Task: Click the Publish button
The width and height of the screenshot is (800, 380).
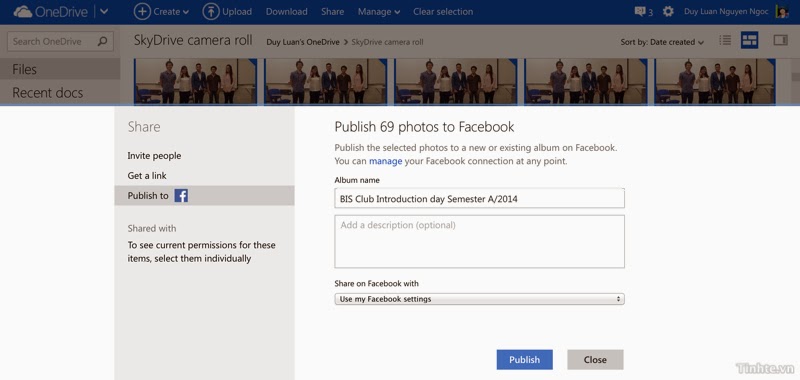Action: pos(524,360)
